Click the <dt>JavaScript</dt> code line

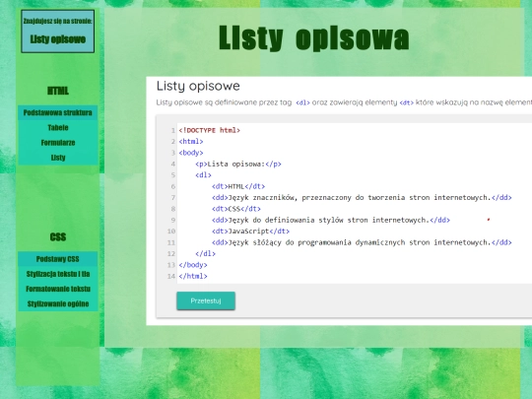tap(250, 232)
